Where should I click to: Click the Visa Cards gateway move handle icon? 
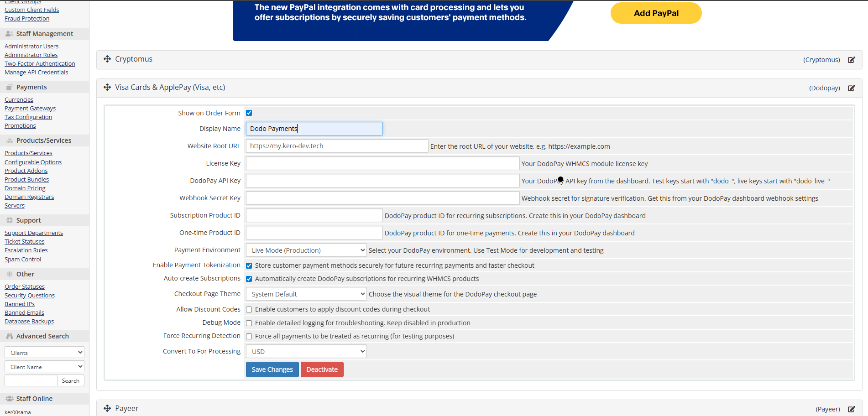pos(107,87)
